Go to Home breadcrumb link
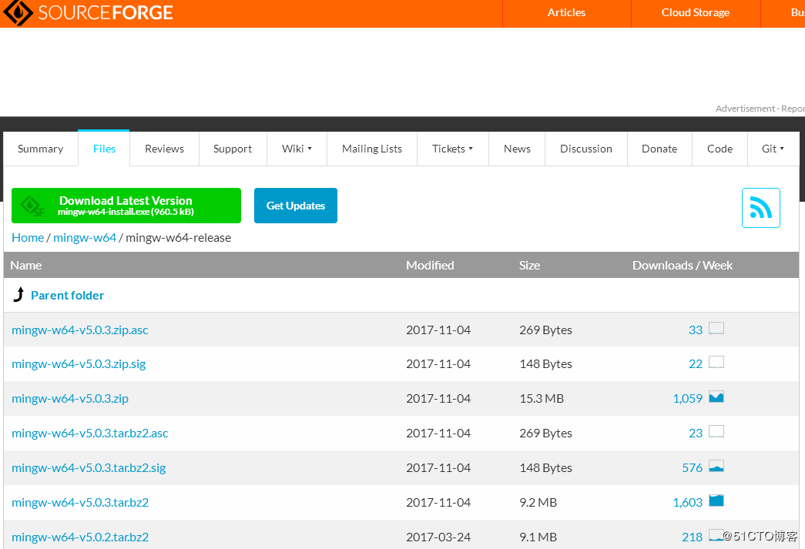This screenshot has height=549, width=805. (28, 238)
